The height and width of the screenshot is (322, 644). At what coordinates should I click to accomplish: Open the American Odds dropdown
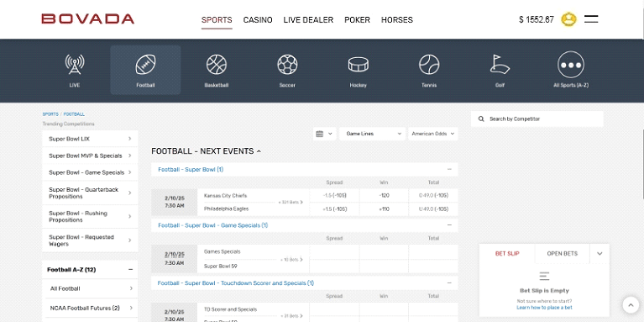433,134
